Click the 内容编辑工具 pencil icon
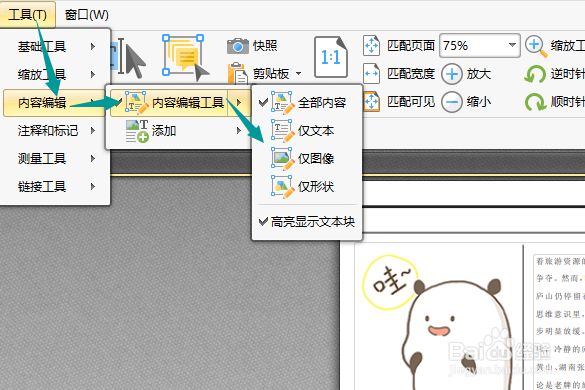Screen dimensions: 585x390 coord(137,103)
